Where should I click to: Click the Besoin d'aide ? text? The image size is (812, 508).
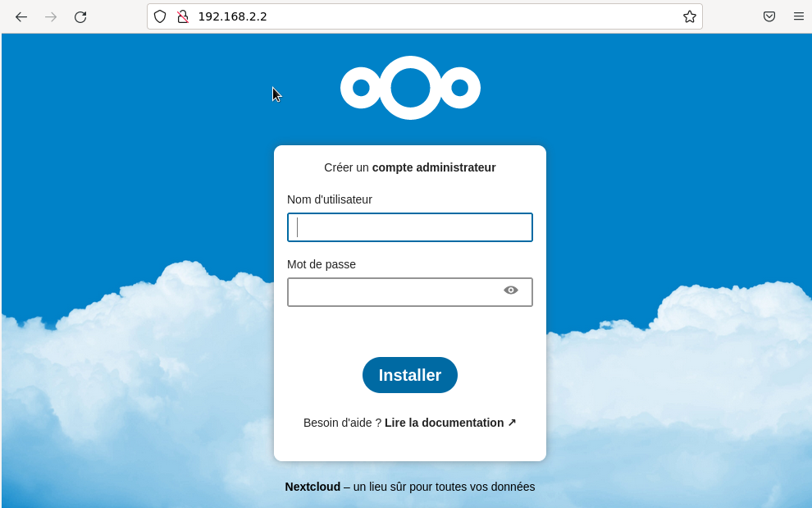click(x=342, y=423)
